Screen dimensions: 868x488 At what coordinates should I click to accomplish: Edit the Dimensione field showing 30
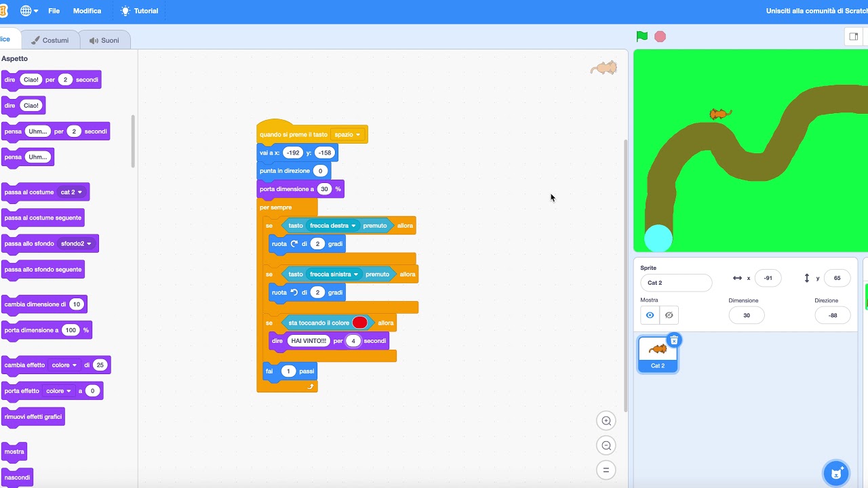pyautogui.click(x=747, y=315)
